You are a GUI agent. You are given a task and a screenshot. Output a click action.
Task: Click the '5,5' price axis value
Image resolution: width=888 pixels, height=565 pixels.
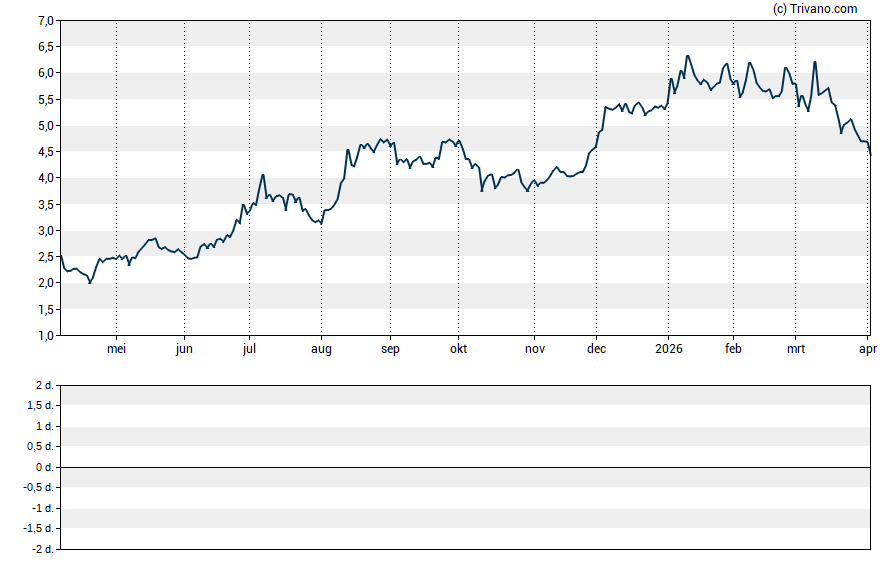pyautogui.click(x=46, y=100)
